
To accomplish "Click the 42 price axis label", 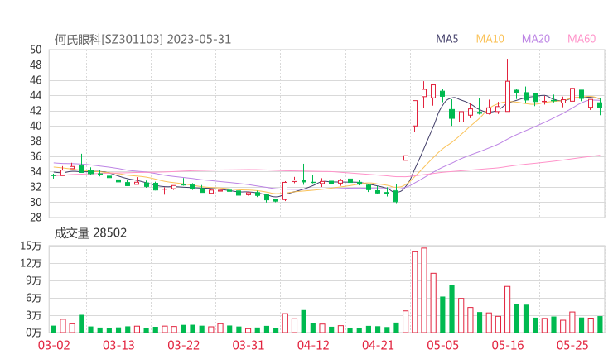I will click(x=36, y=111).
